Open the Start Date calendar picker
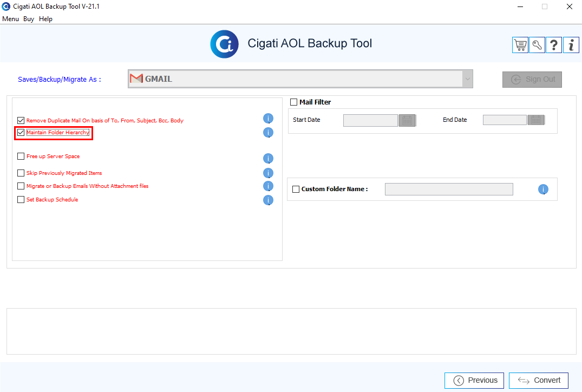The width and height of the screenshot is (582, 392). 407,120
